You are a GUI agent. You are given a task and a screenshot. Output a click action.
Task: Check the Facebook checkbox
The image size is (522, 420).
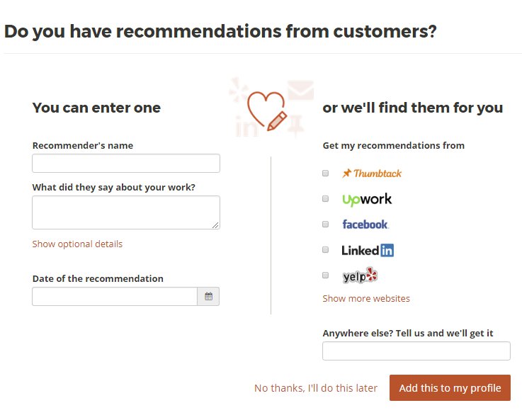(326, 225)
